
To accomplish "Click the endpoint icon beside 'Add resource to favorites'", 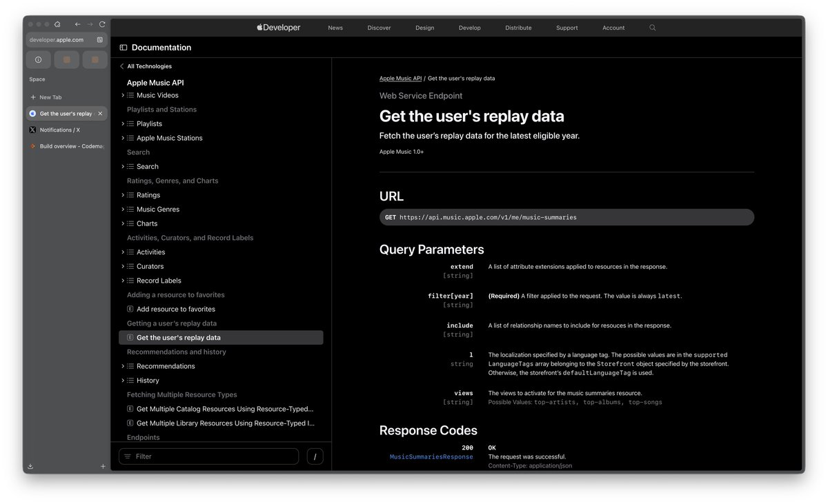I will [130, 309].
